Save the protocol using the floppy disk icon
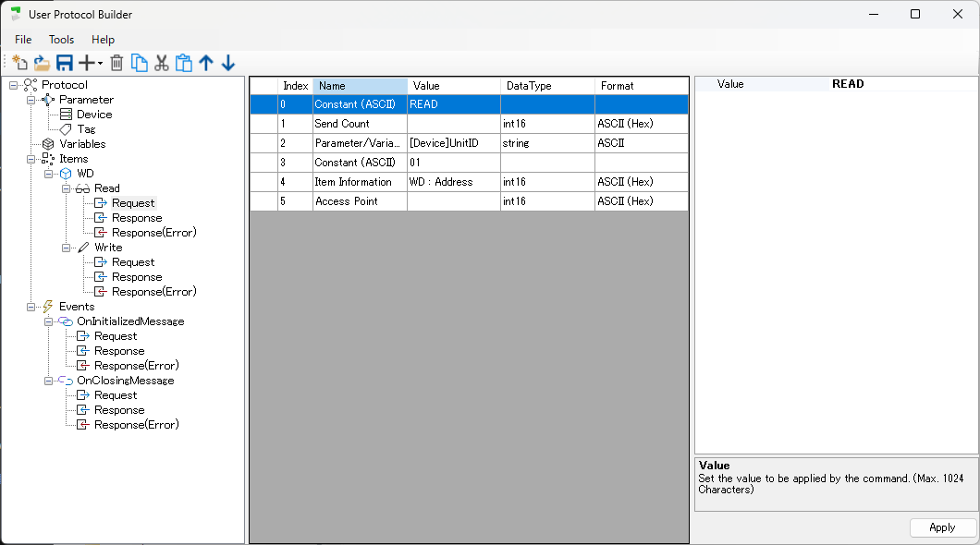980x545 pixels. (x=65, y=63)
